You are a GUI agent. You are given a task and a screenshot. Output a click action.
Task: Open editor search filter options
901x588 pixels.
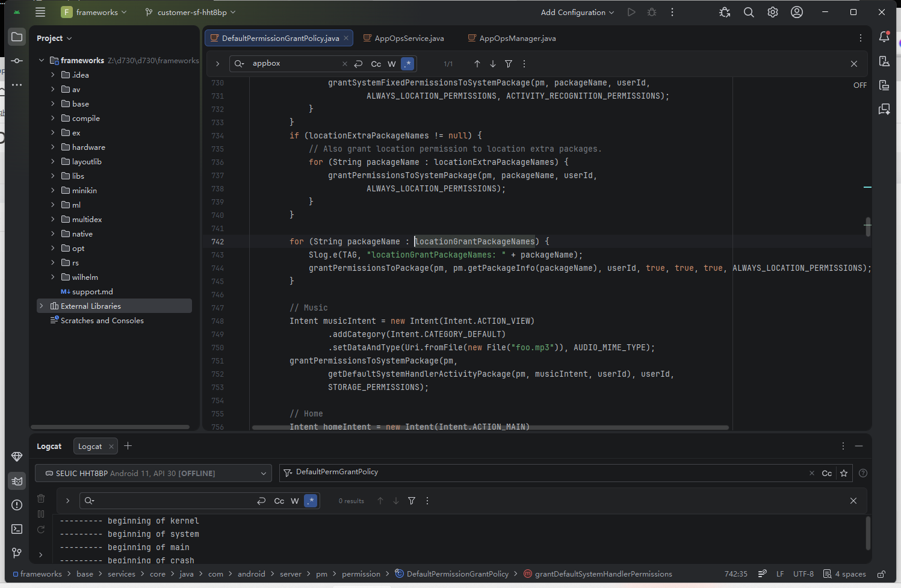point(509,64)
